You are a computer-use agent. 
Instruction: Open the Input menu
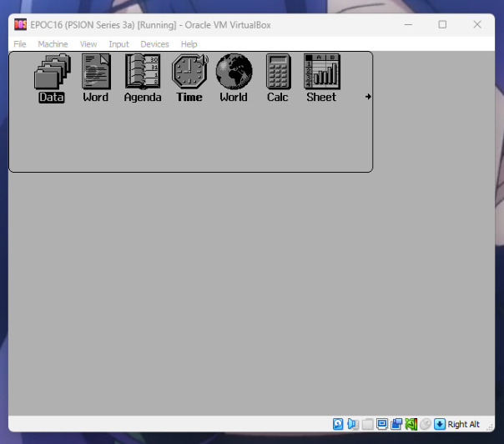click(118, 44)
